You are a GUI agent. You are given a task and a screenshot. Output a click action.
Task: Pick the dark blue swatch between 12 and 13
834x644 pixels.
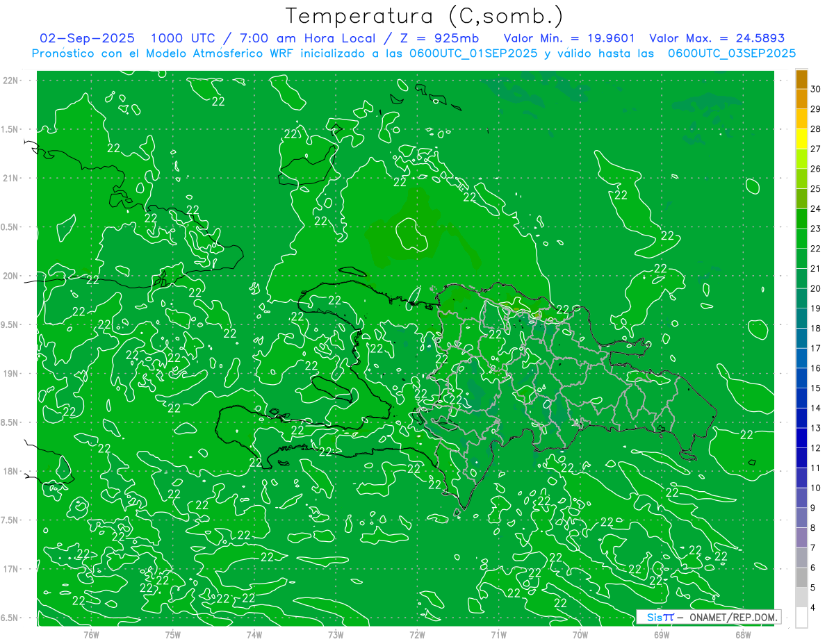(801, 438)
